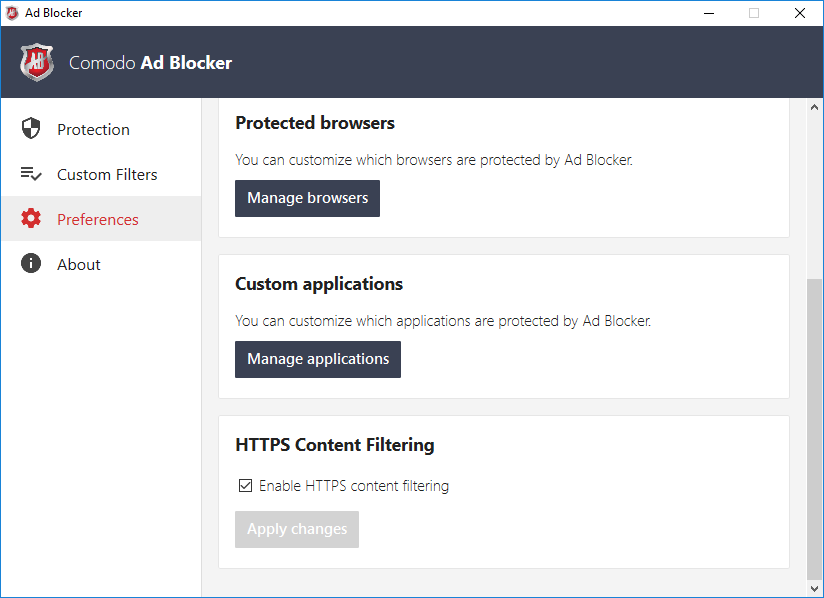Image resolution: width=824 pixels, height=598 pixels.
Task: Click the Custom Filters list-check icon
Action: pyautogui.click(x=31, y=174)
